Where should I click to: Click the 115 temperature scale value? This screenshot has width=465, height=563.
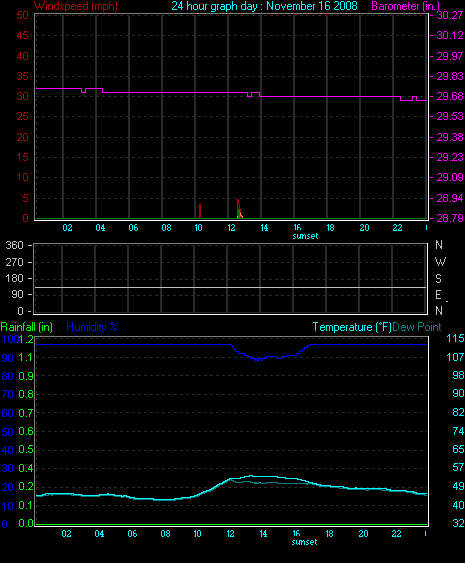click(455, 338)
